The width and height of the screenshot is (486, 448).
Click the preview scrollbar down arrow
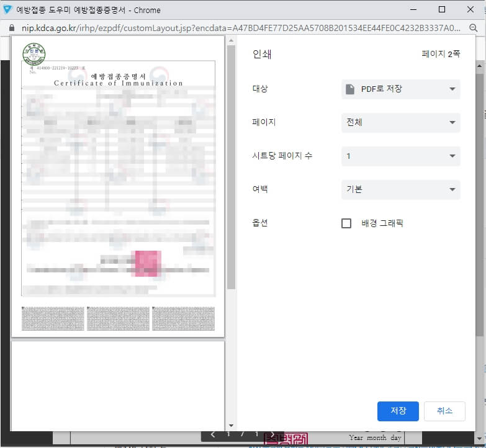(231, 426)
